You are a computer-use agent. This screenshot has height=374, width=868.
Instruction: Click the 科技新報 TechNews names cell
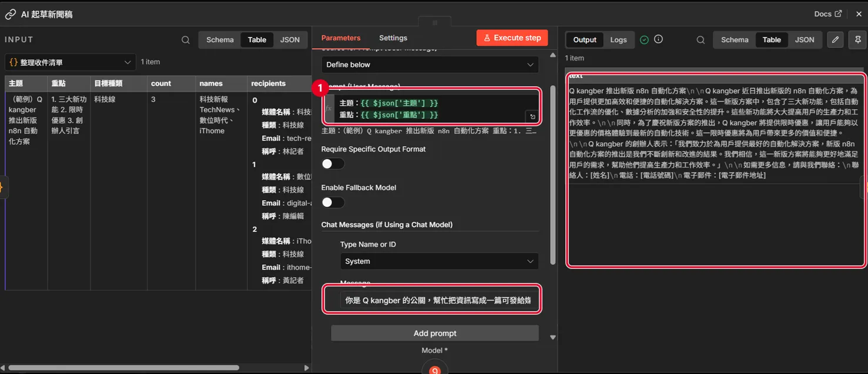coord(220,115)
